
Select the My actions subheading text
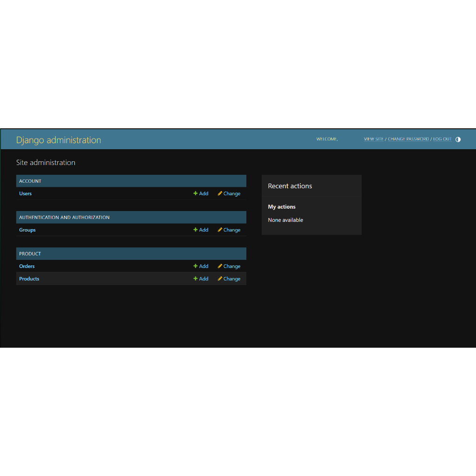pos(281,207)
